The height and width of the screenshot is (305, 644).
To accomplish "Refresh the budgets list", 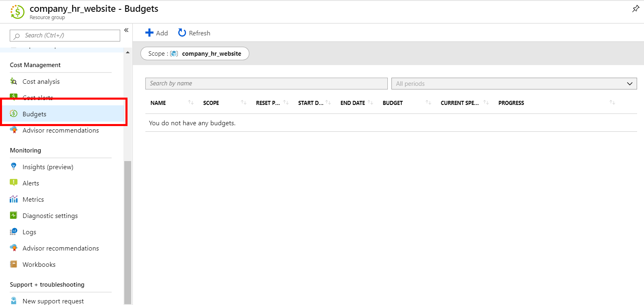I will coord(194,33).
